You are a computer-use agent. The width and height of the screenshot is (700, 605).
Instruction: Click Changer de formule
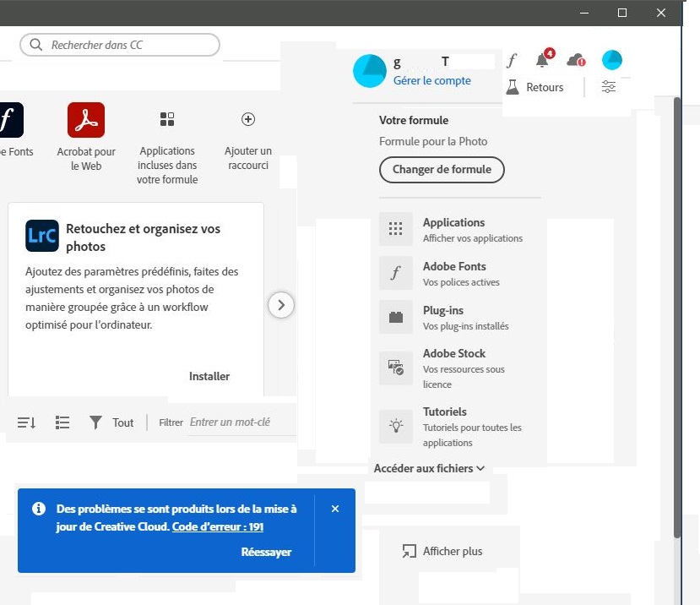tap(442, 170)
